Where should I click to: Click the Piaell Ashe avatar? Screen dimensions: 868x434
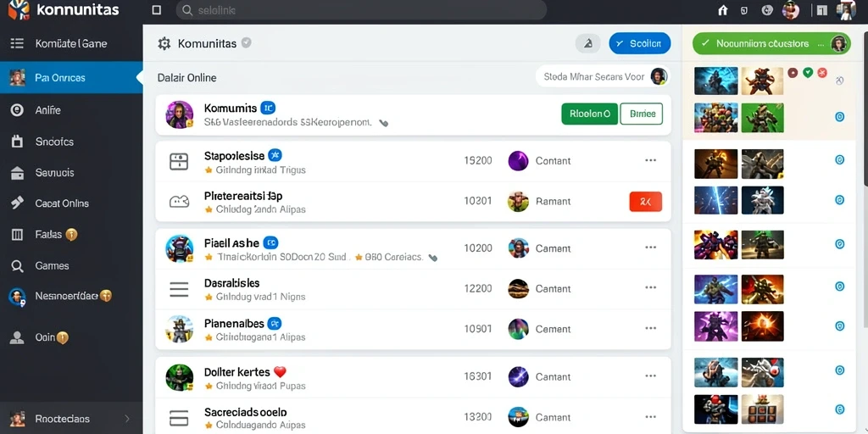pyautogui.click(x=180, y=248)
